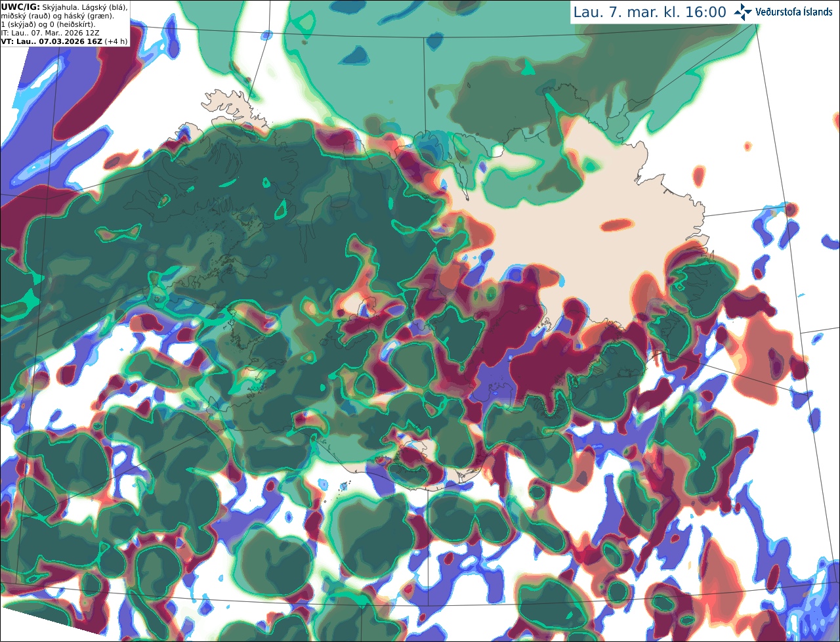Click the 'Veðurstofa Íslands' logo text
Viewport: 840px width, 642px height.
click(x=794, y=12)
